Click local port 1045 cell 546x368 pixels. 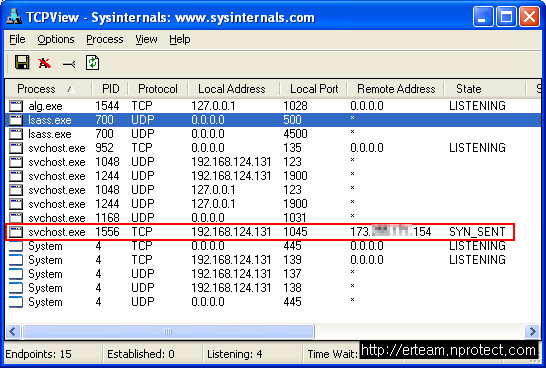click(295, 232)
